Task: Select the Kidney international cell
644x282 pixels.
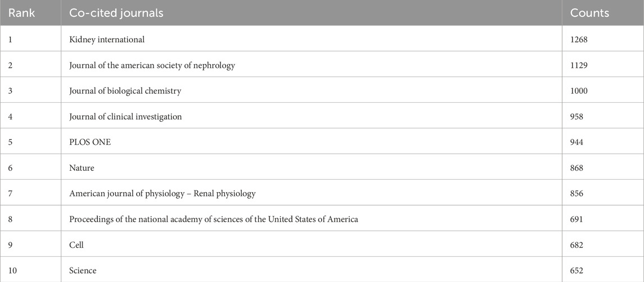Action: (x=107, y=39)
